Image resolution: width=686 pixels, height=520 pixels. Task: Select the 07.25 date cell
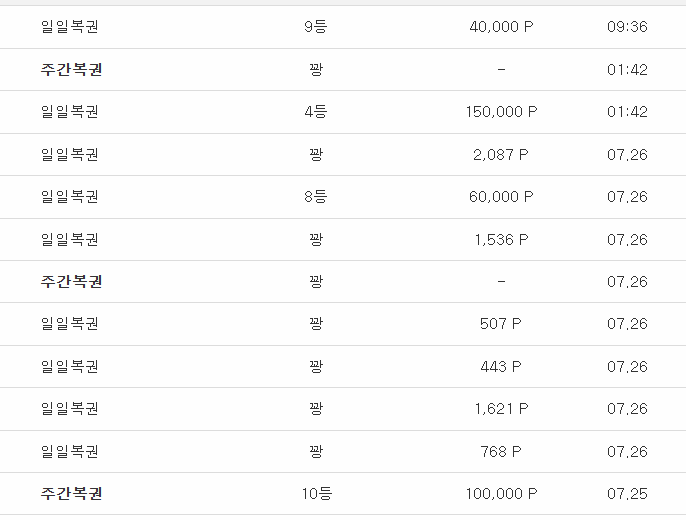[x=627, y=494]
